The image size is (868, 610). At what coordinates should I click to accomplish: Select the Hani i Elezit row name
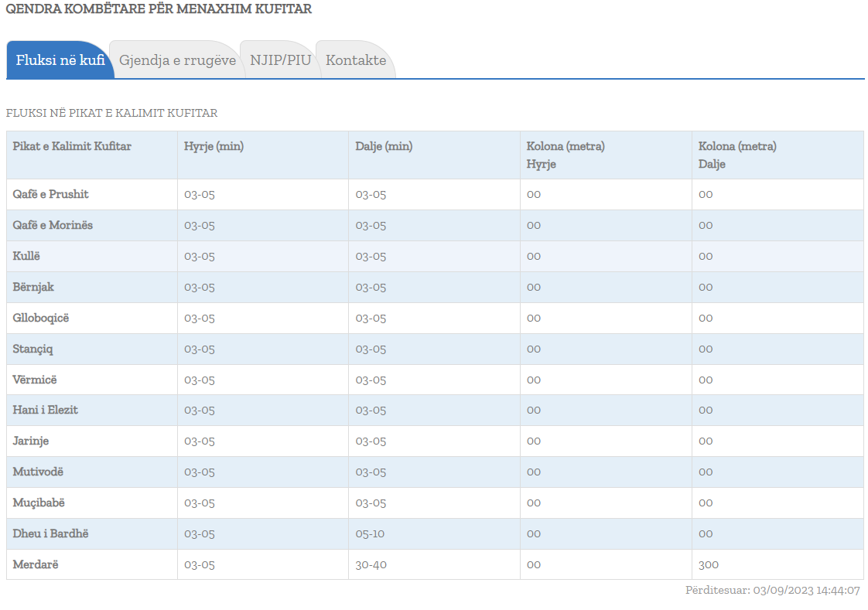[x=46, y=410]
